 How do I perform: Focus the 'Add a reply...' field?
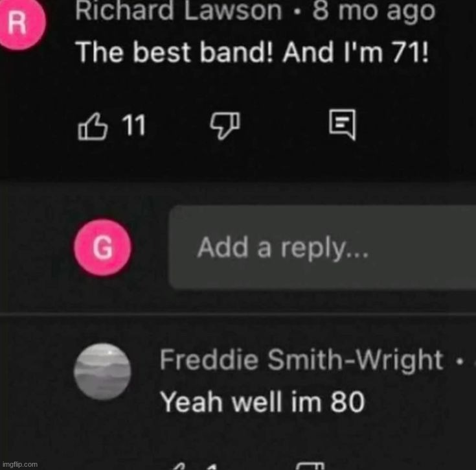(x=323, y=248)
